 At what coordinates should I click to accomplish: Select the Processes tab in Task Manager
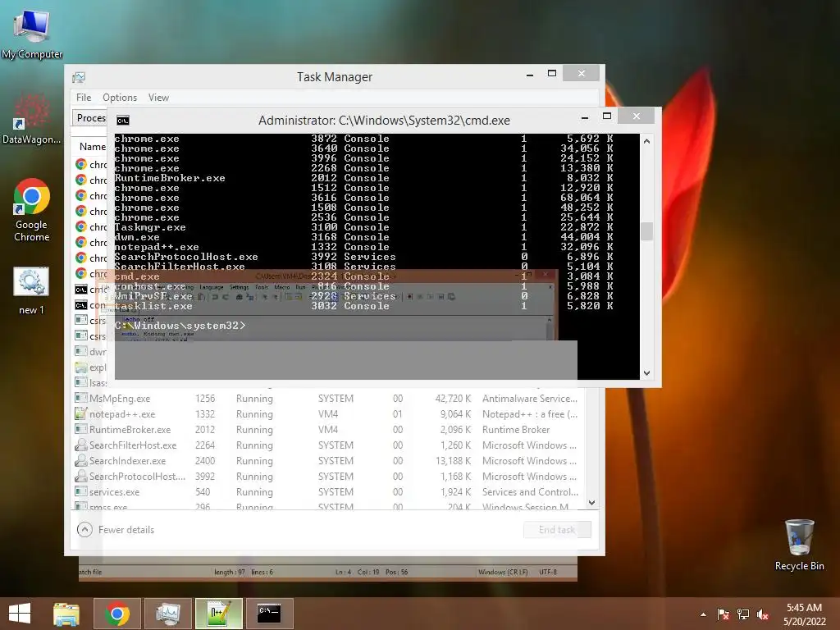pos(90,118)
